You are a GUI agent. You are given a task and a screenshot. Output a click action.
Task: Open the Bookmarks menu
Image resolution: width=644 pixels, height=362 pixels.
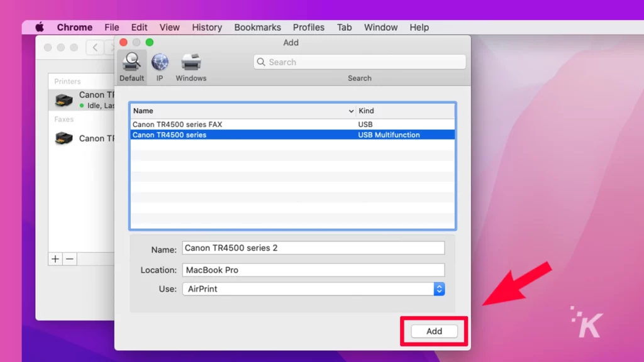pos(257,28)
